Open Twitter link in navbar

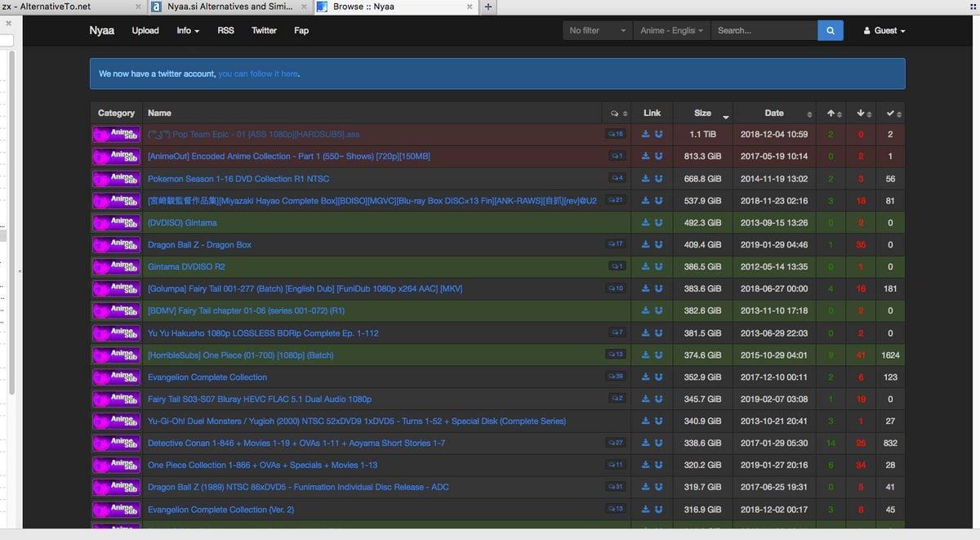click(x=264, y=30)
